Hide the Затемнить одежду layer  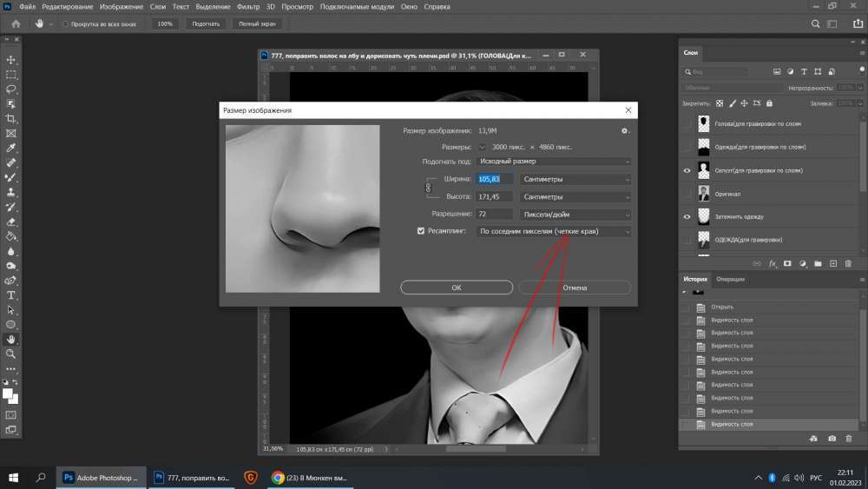pos(687,216)
